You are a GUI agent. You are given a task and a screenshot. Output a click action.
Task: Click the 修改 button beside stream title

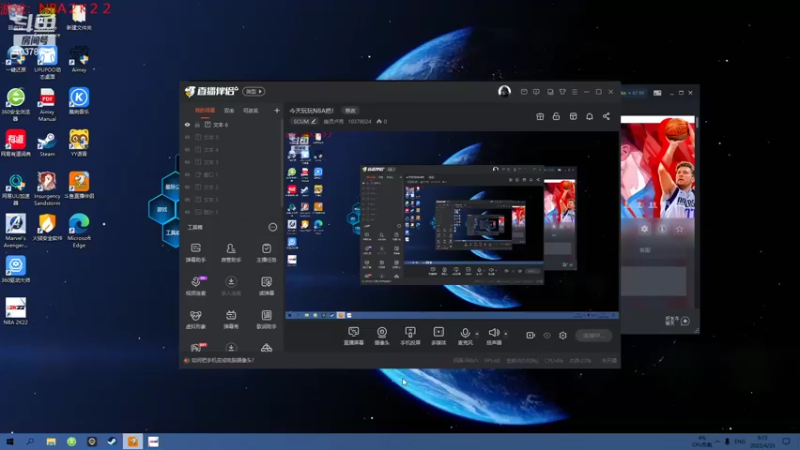coord(350,111)
